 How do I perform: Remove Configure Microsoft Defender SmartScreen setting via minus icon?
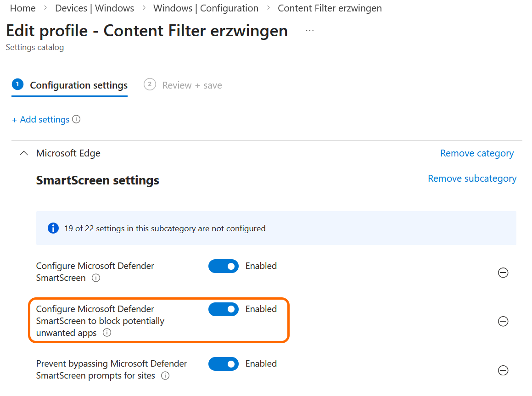coord(503,273)
